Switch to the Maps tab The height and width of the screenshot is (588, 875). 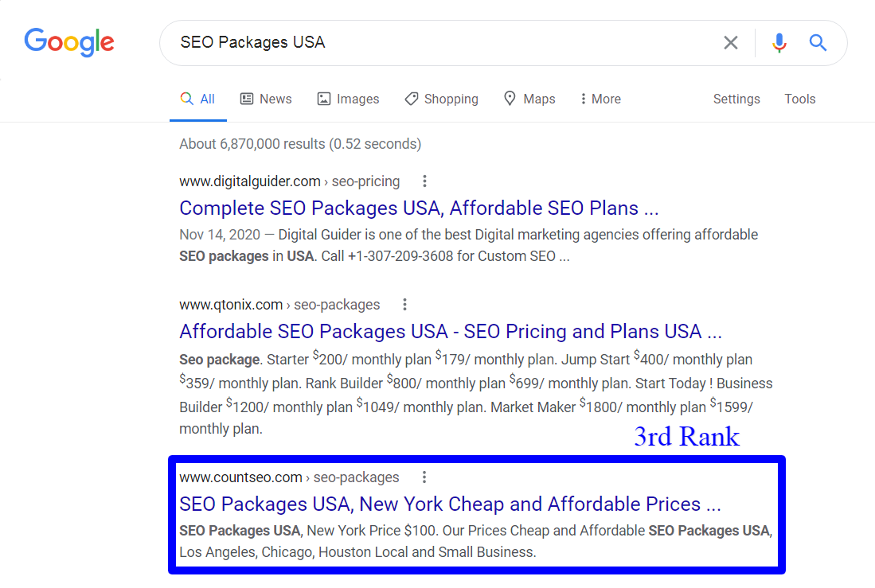tap(529, 99)
